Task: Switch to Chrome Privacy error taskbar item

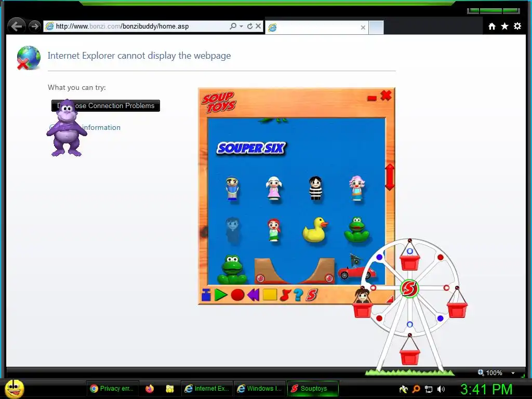Action: [x=113, y=389]
